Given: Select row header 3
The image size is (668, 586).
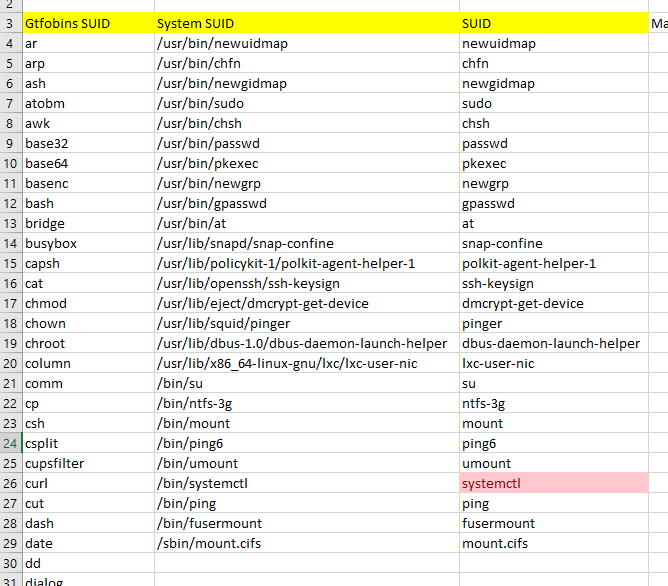Looking at the screenshot, I should click(x=11, y=23).
